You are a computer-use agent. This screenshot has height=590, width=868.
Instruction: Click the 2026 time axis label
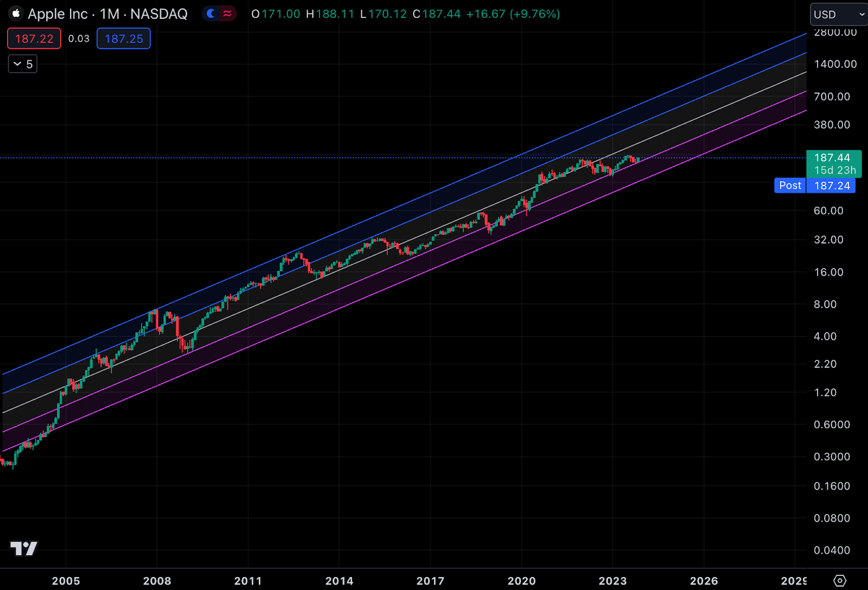[x=704, y=581]
